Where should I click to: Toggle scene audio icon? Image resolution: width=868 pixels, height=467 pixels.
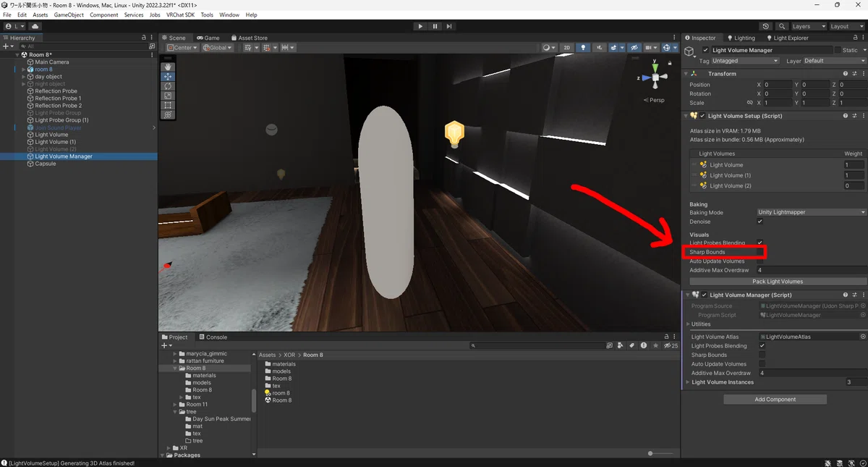click(x=598, y=48)
